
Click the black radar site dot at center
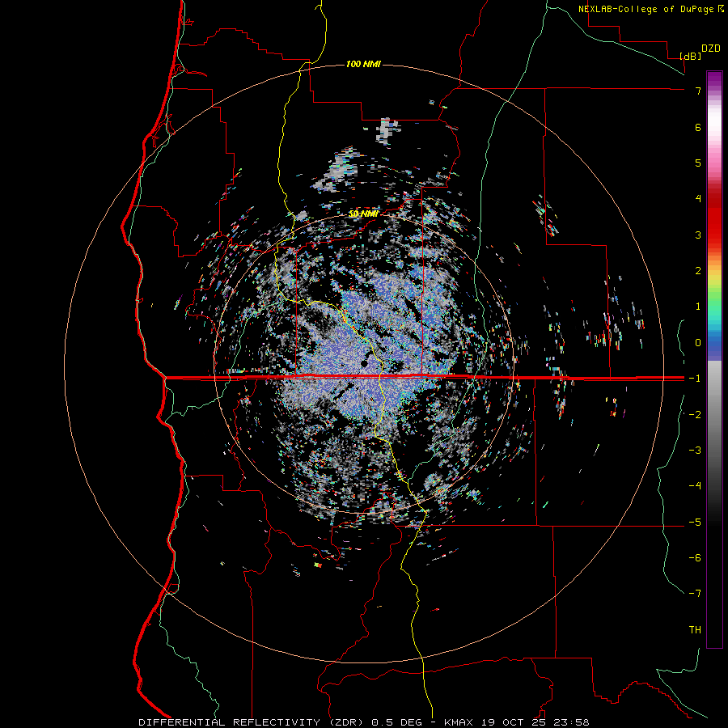pos(365,363)
